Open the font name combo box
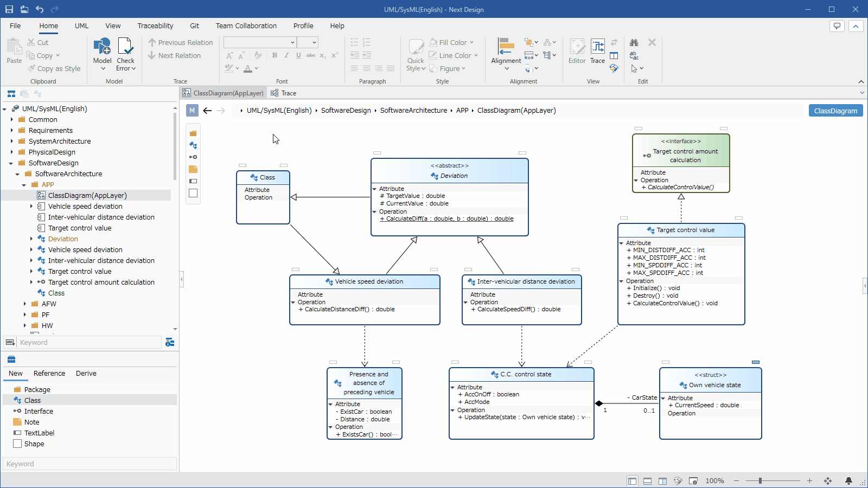Screen dimensions: 868x488 [260, 42]
